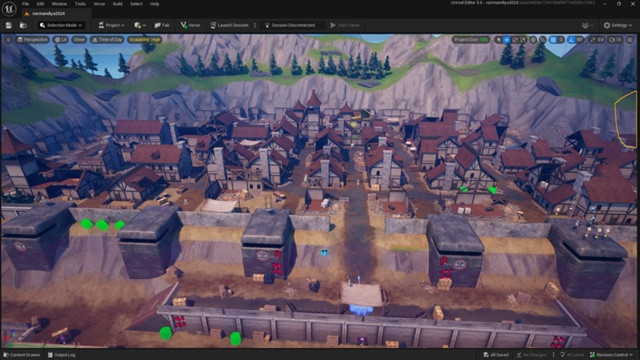Screen dimensions: 640x360
Task: Open the Verse tools button
Action: [x=190, y=25]
